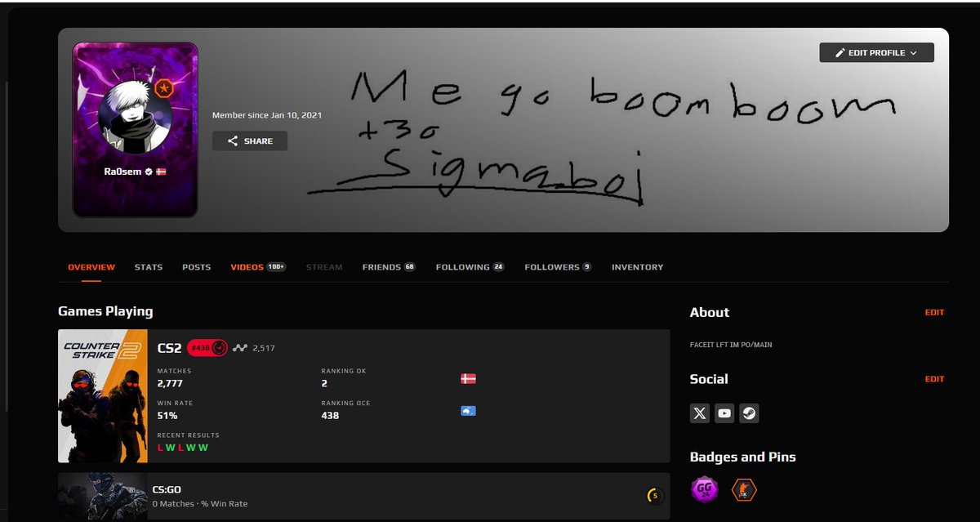Click the recent results L W L W W

(183, 448)
